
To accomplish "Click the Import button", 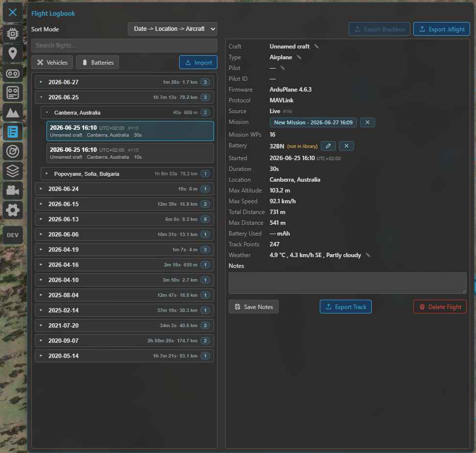I will 198,63.
